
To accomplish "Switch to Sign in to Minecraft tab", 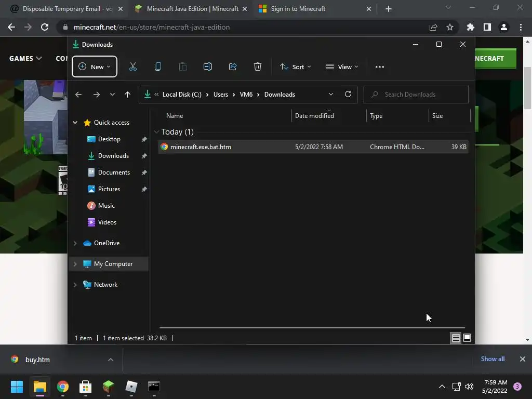I will (314, 9).
